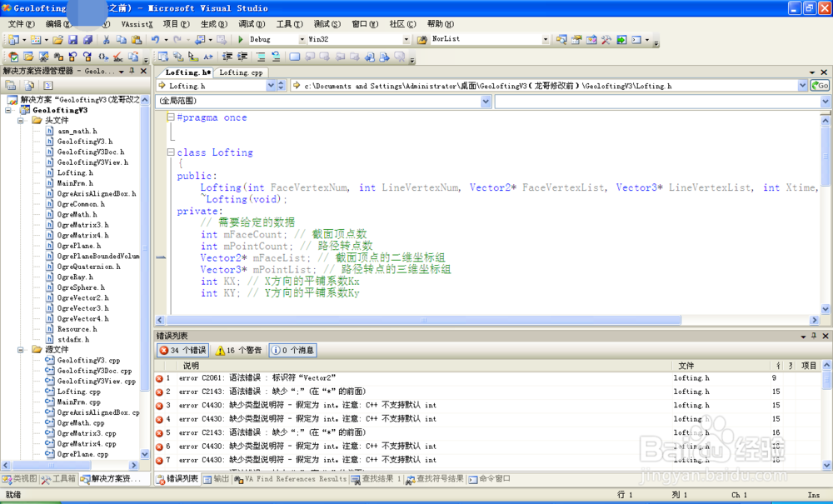
Task: Click the green arrow Start Page icon
Action: (x=621, y=39)
